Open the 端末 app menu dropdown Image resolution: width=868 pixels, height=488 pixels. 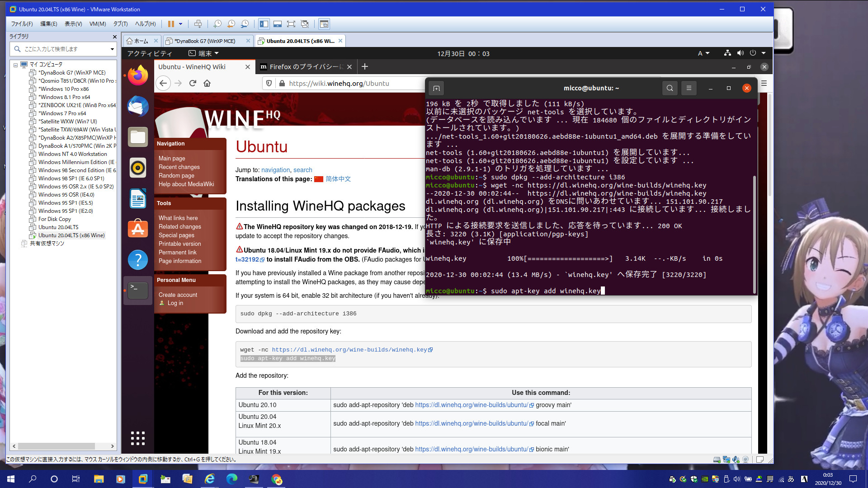[203, 53]
